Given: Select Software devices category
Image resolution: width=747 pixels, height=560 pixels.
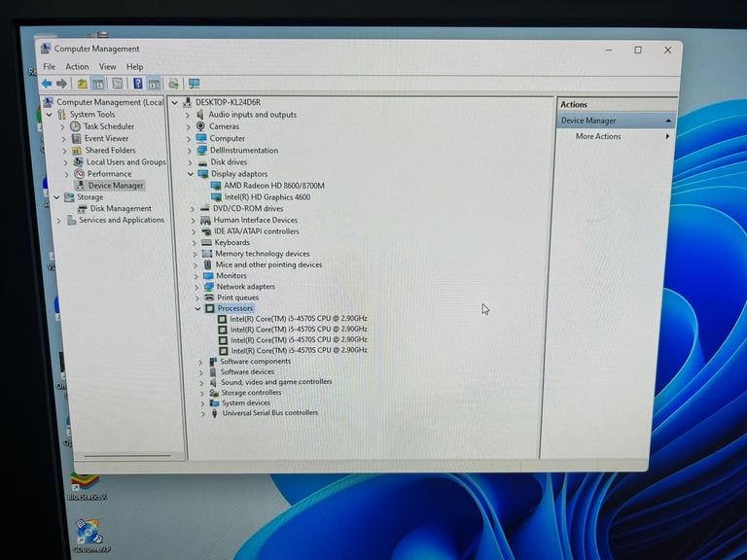Looking at the screenshot, I should pyautogui.click(x=247, y=371).
